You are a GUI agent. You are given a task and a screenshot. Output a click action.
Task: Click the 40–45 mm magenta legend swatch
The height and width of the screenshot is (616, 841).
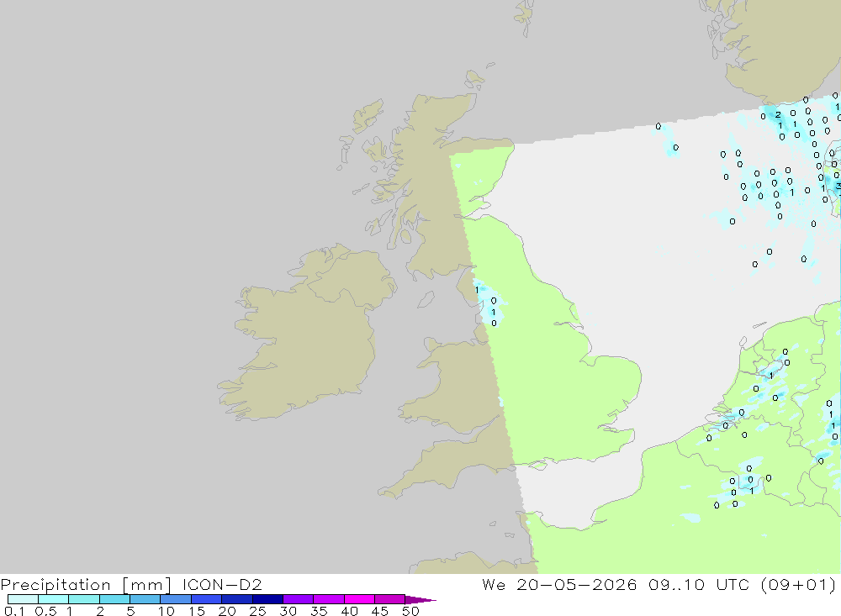[359, 599]
